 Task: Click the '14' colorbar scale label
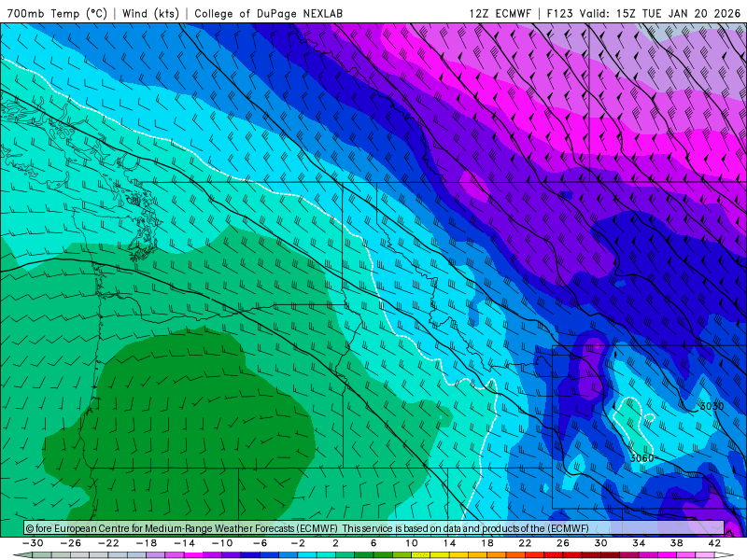pyautogui.click(x=449, y=543)
